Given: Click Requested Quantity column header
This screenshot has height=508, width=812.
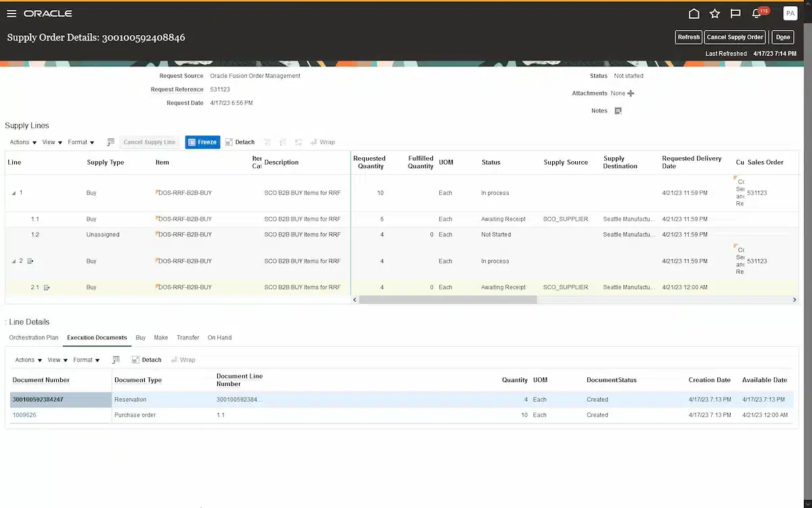Looking at the screenshot, I should 369,163.
